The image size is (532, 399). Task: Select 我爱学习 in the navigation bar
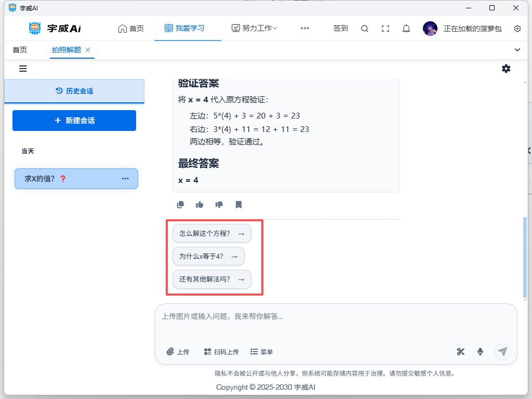coord(184,29)
